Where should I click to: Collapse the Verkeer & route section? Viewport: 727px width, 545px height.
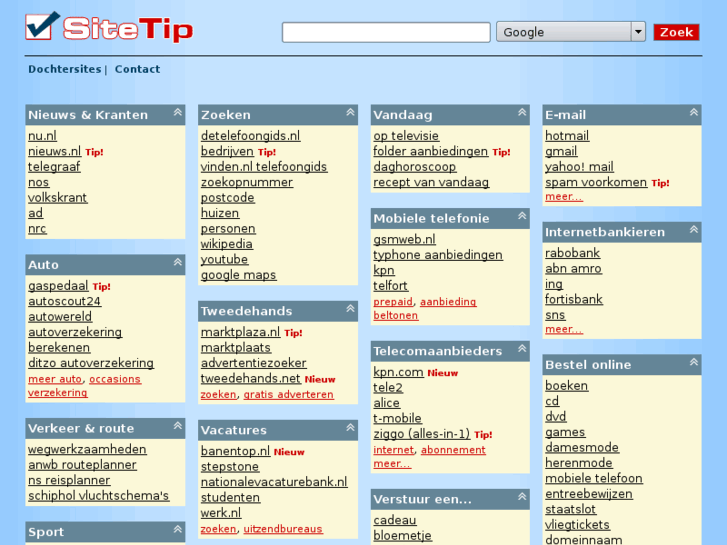[x=178, y=426]
